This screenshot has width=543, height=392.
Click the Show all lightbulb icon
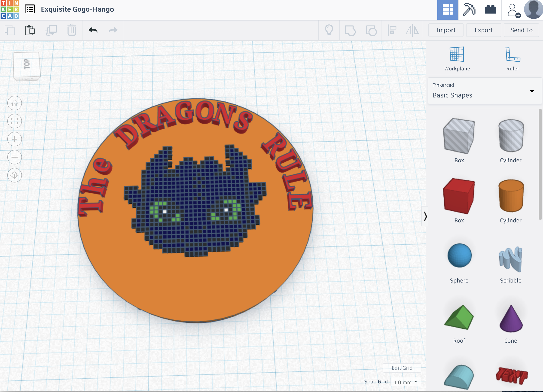click(329, 30)
